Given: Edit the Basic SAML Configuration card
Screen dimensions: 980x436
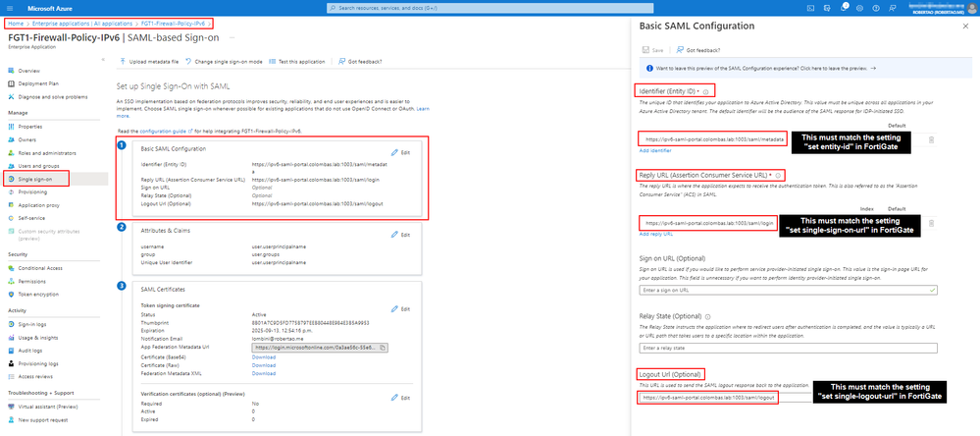Looking at the screenshot, I should click(x=400, y=152).
